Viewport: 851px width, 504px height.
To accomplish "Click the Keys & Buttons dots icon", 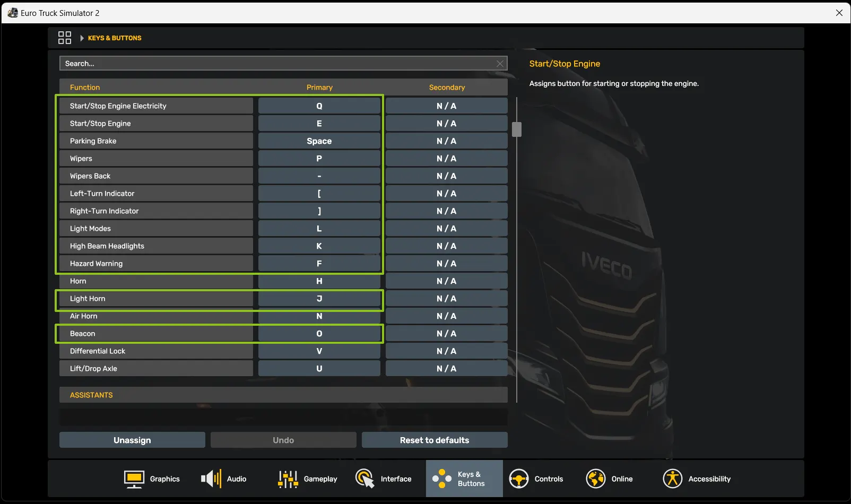I will 442,479.
